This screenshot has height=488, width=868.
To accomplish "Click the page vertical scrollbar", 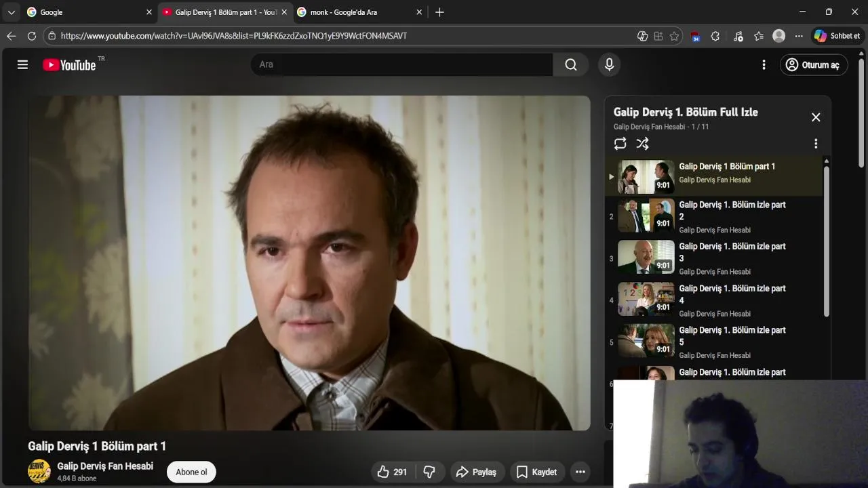I will tap(862, 112).
